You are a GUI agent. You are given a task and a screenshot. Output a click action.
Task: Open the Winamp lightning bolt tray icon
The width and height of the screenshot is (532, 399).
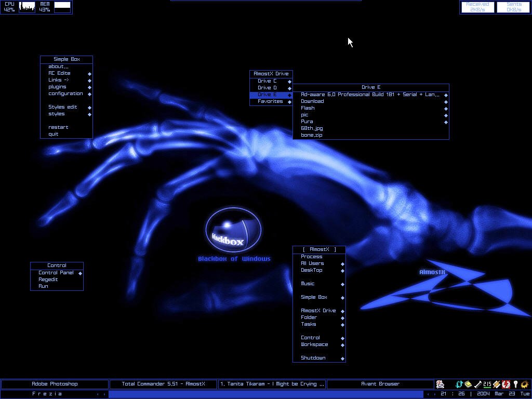pyautogui.click(x=496, y=384)
